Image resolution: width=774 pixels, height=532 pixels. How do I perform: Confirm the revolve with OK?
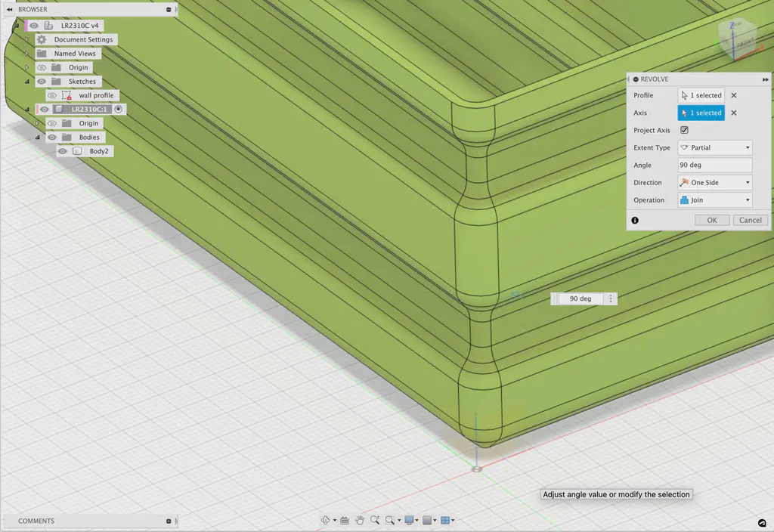tap(712, 220)
